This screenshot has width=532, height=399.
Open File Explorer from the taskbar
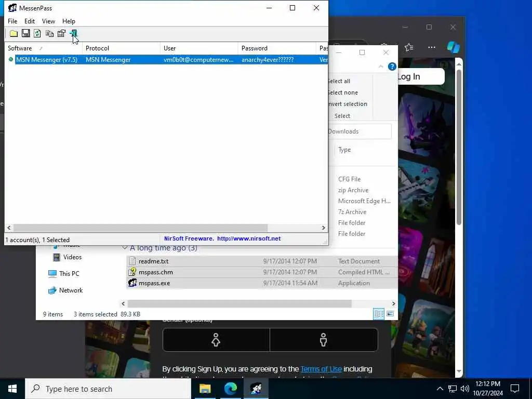point(205,389)
